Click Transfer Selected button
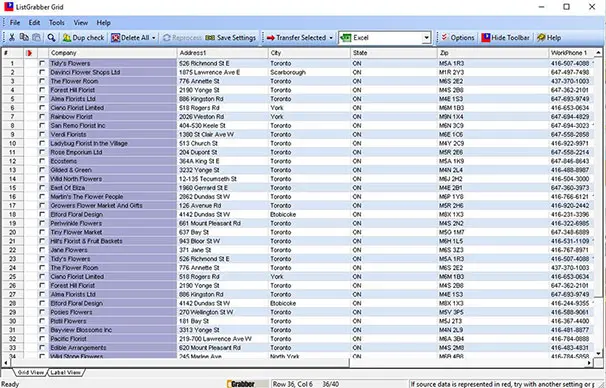Image resolution: width=606 pixels, height=388 pixels. point(296,37)
